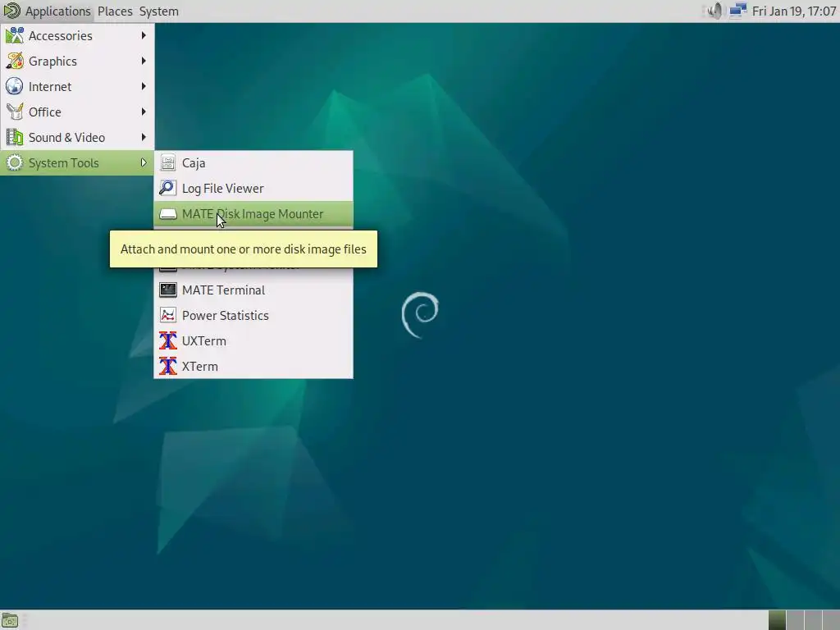
Task: Launch XTerm
Action: (253, 367)
